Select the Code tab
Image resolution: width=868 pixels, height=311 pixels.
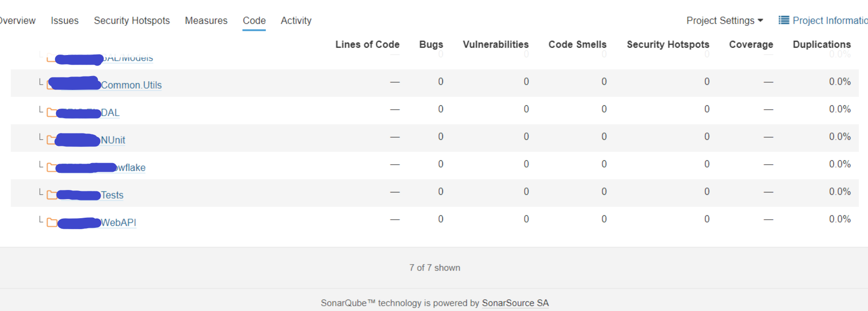pyautogui.click(x=254, y=21)
